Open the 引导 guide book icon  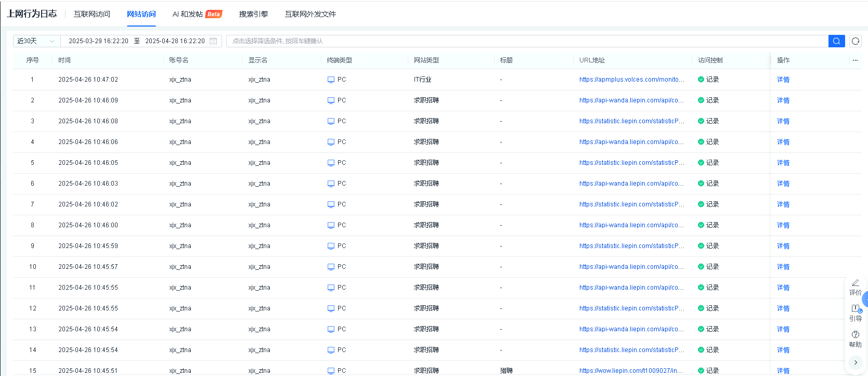[x=856, y=309]
